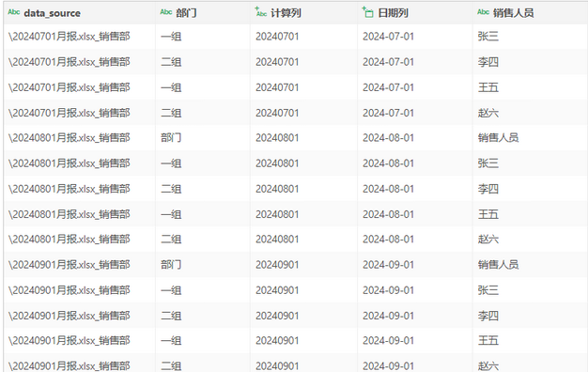588x372 pixels.
Task: Click the calculated-column icon beside 计算列
Action: point(260,11)
